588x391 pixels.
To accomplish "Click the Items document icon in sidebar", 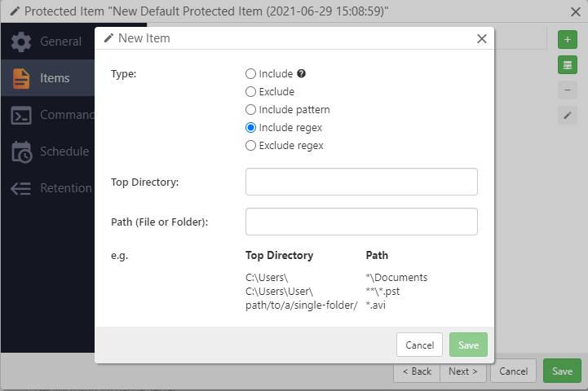I will (21, 78).
